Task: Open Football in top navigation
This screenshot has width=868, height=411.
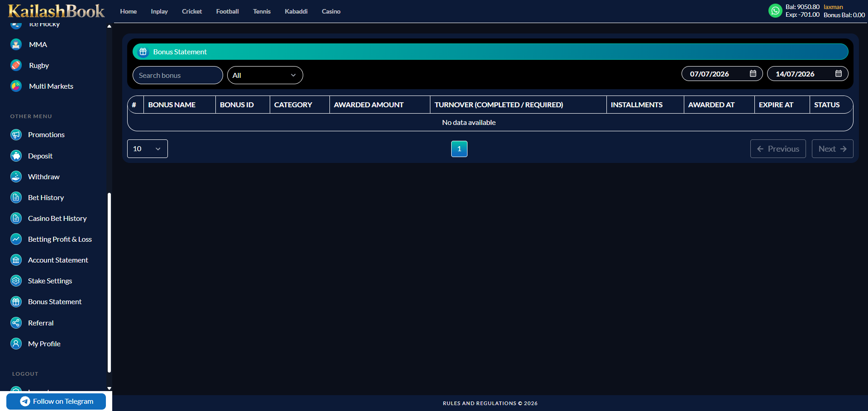Action: click(227, 11)
